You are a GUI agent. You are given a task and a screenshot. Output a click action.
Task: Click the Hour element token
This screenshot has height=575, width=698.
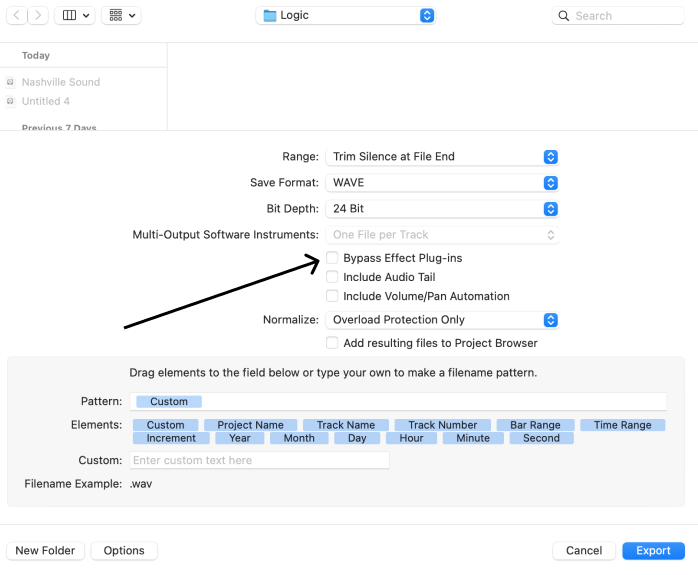[411, 438]
